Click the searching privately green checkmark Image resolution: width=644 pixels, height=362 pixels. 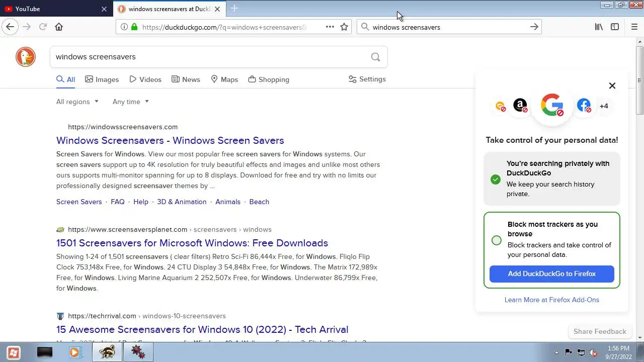(x=496, y=179)
